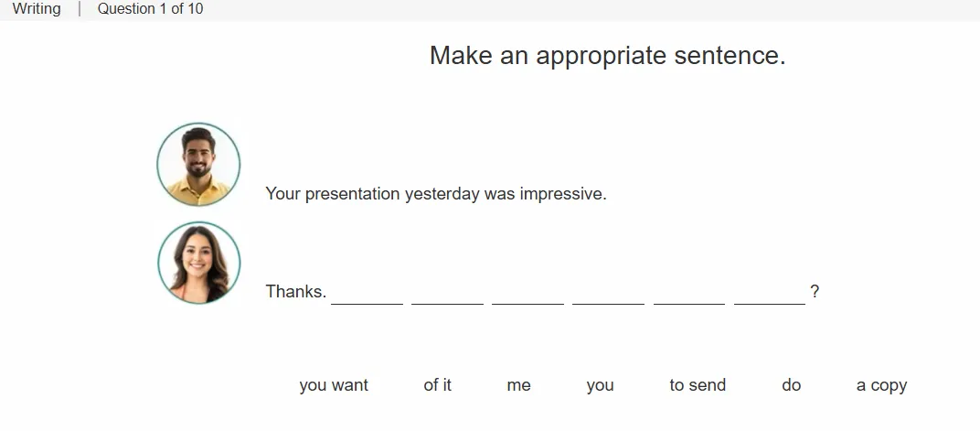The height and width of the screenshot is (431, 980).
Task: Click the woman's profile picture
Action: coord(198,263)
